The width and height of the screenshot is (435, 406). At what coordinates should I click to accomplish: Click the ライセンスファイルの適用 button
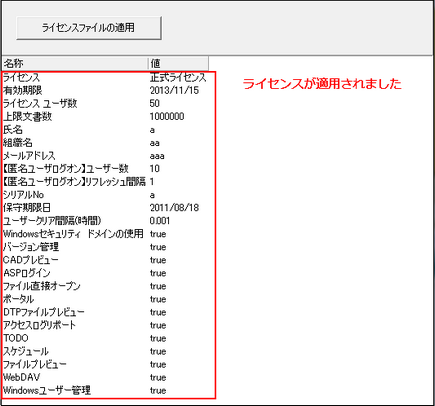(x=89, y=28)
